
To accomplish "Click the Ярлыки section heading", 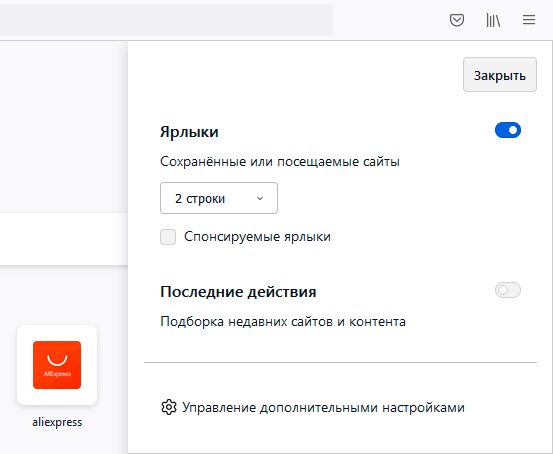I will [189, 132].
